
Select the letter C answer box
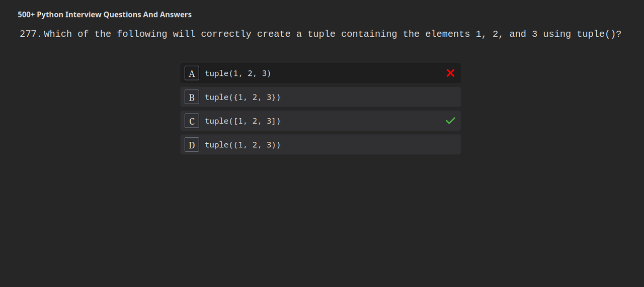(192, 121)
